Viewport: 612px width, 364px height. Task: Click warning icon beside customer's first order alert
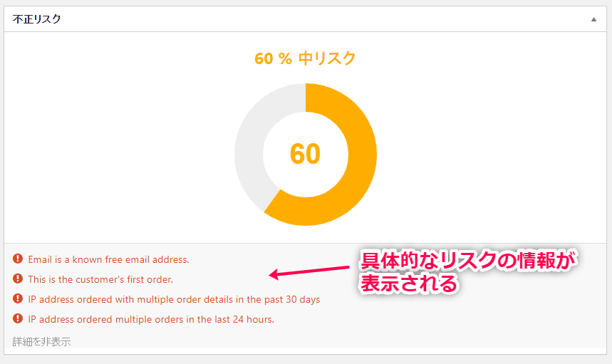(18, 279)
